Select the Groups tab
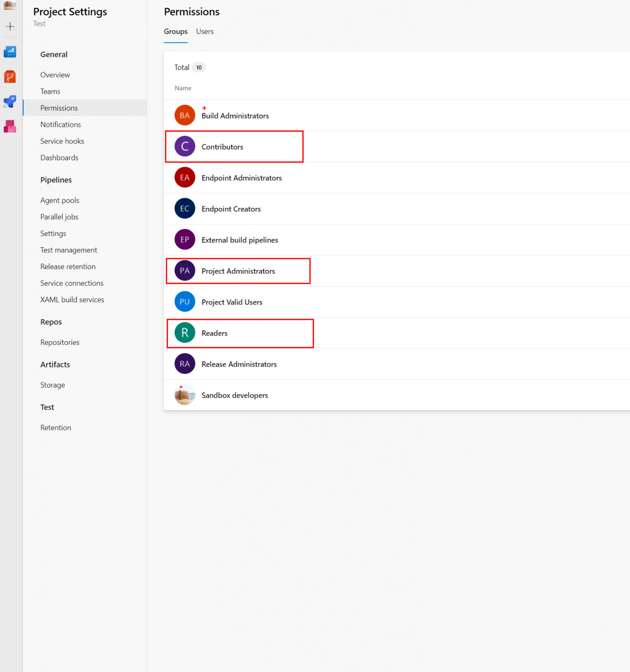The height and width of the screenshot is (672, 630). (176, 31)
